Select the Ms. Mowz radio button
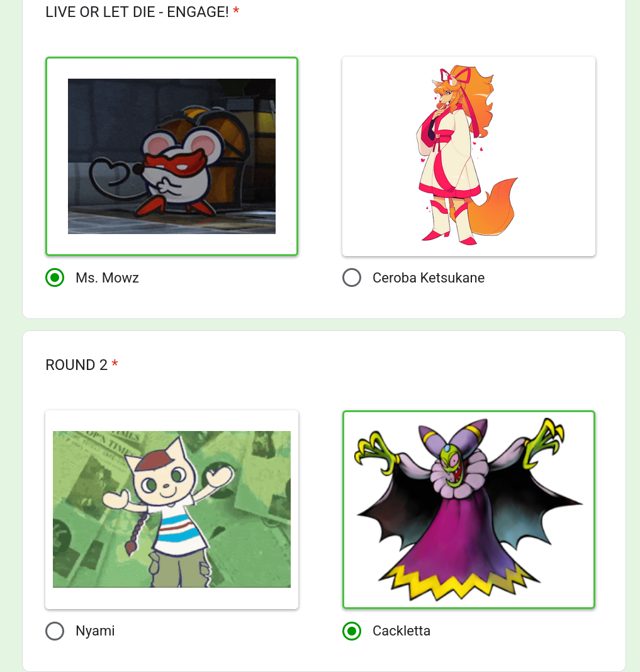640x672 pixels. (x=55, y=277)
